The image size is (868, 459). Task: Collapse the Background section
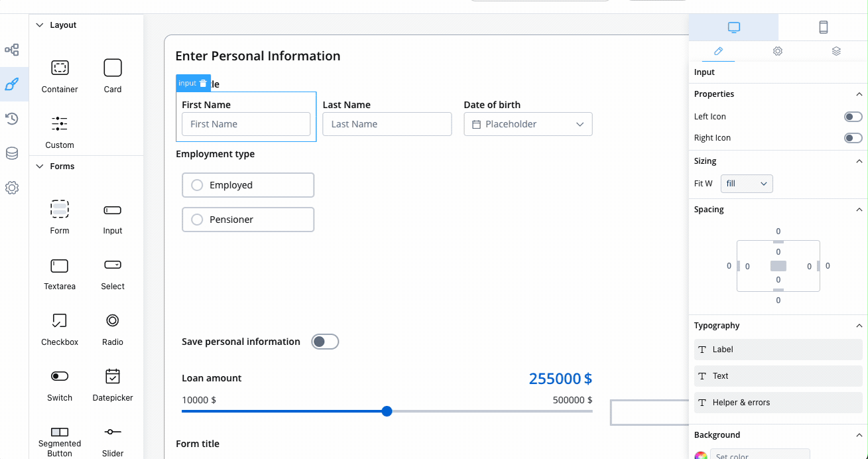[859, 435]
